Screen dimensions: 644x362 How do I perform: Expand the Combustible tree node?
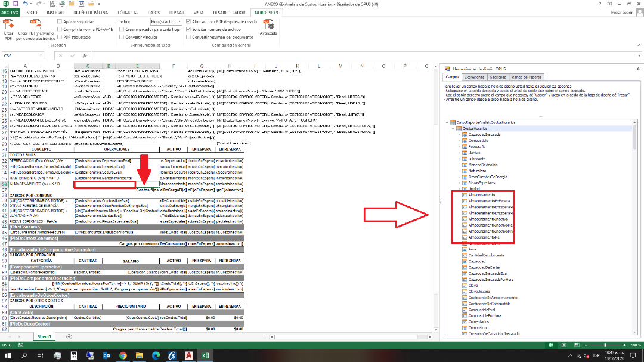(x=459, y=140)
